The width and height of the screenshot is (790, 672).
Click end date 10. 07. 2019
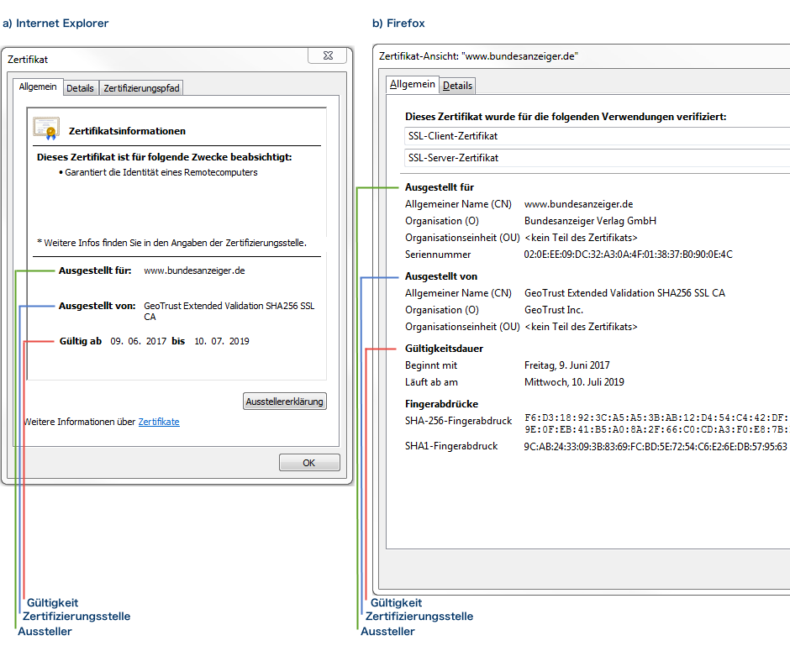pyautogui.click(x=222, y=341)
